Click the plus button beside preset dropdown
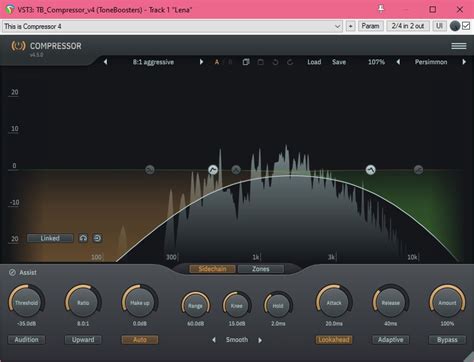 tap(350, 26)
